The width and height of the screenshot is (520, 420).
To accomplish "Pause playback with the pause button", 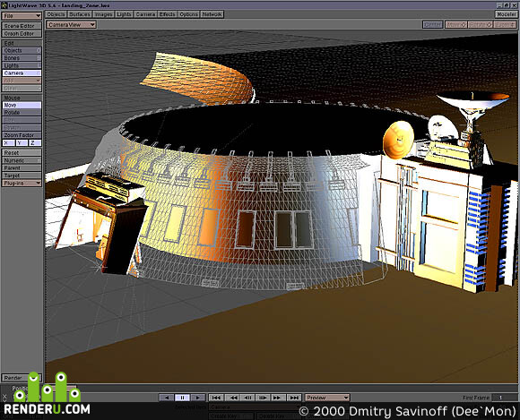I will 182,398.
